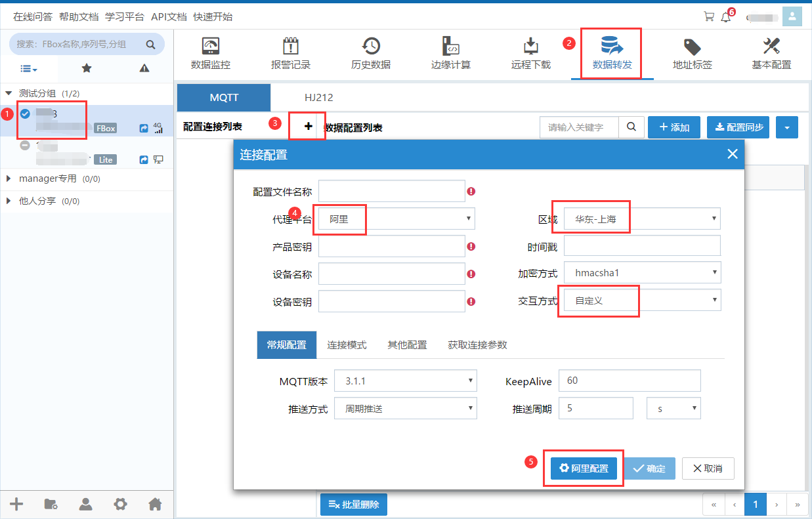Show the warning alerts list
The width and height of the screenshot is (812, 519).
click(144, 68)
